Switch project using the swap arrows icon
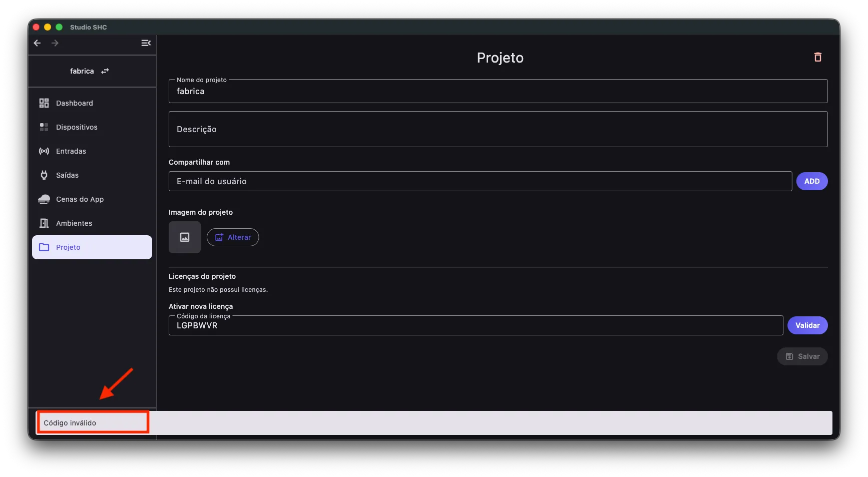The height and width of the screenshot is (477, 868). pyautogui.click(x=105, y=71)
